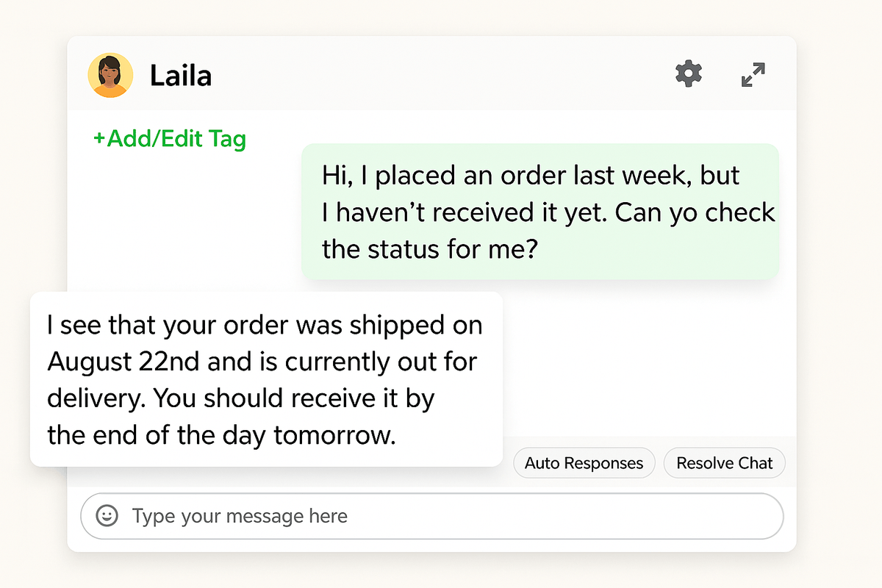Click 'the end of the day tomorrow.' line
Viewport: 882px width, 588px height.
click(x=221, y=435)
